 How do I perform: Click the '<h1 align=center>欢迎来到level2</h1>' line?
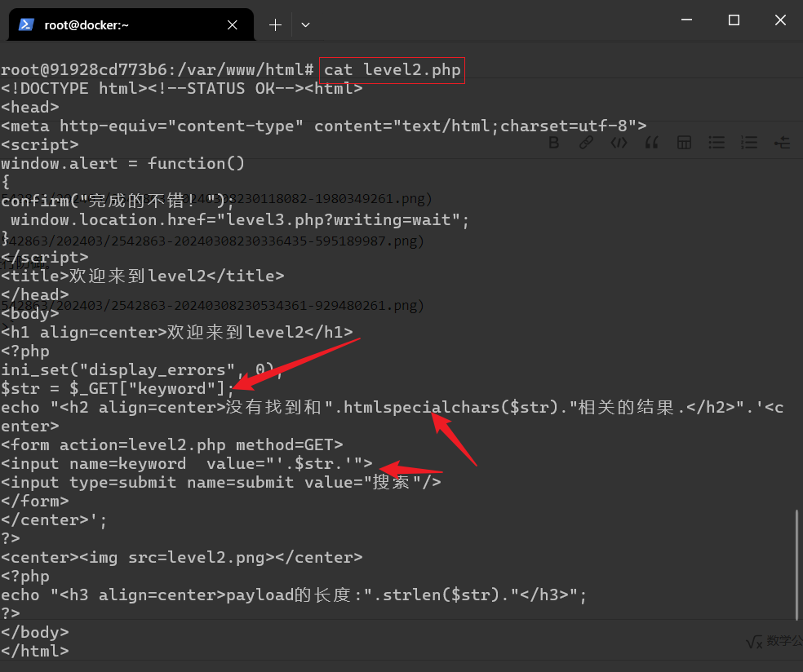(x=177, y=332)
